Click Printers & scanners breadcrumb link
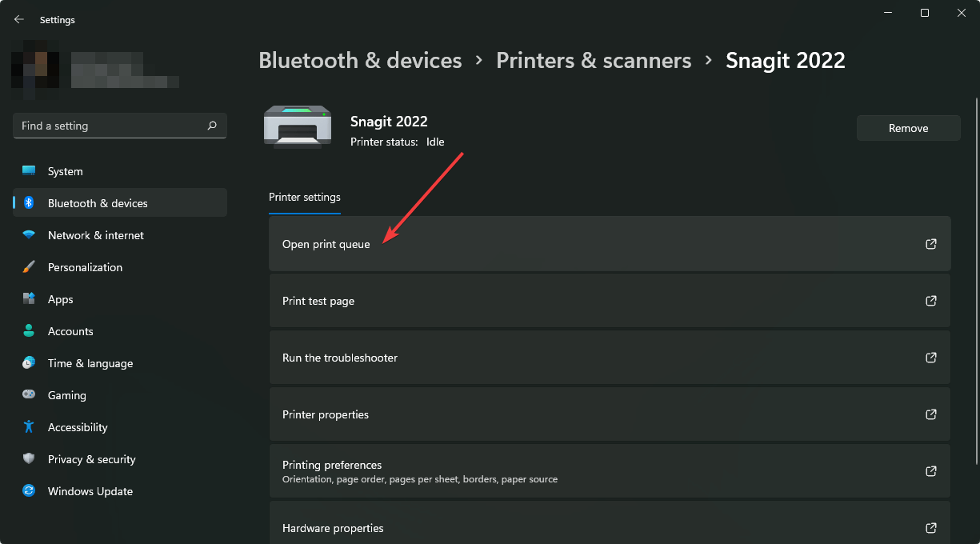The width and height of the screenshot is (980, 544). [594, 60]
